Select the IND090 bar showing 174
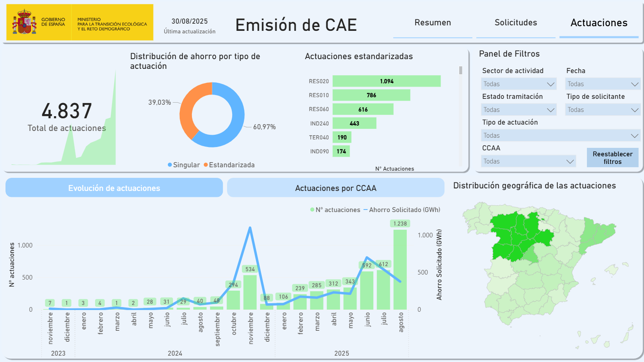The height and width of the screenshot is (362, 644). click(341, 151)
